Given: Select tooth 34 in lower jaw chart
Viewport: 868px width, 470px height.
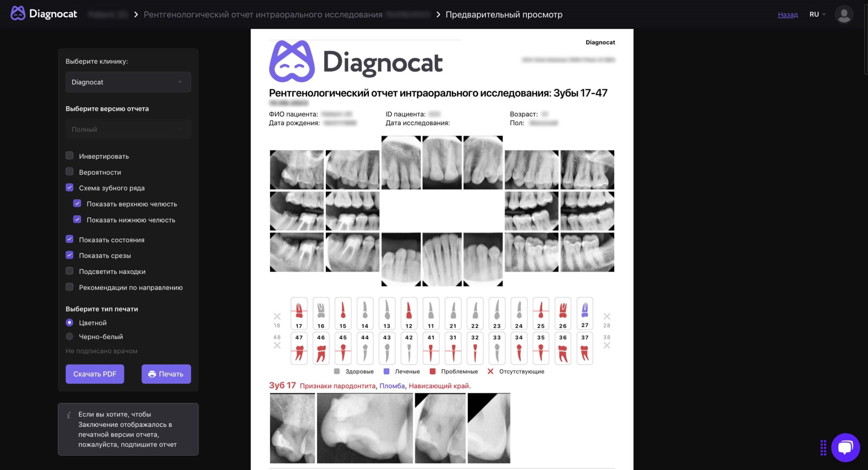Looking at the screenshot, I should coord(519,348).
